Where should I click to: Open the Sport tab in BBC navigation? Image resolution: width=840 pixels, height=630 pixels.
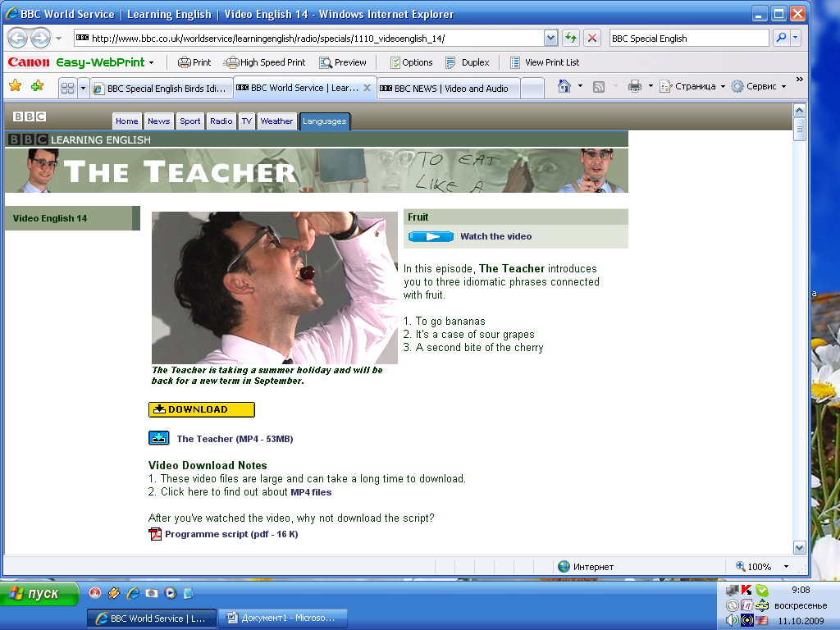190,121
